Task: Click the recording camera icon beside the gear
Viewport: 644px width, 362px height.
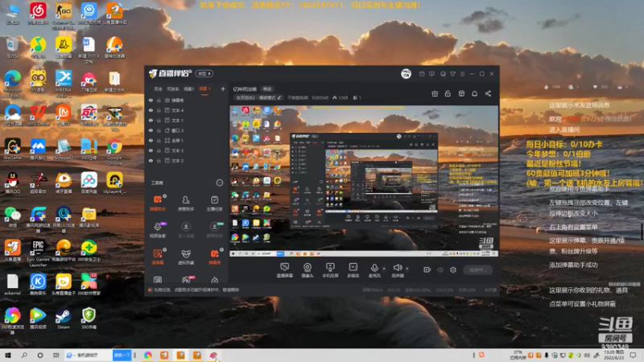Action: pyautogui.click(x=427, y=269)
